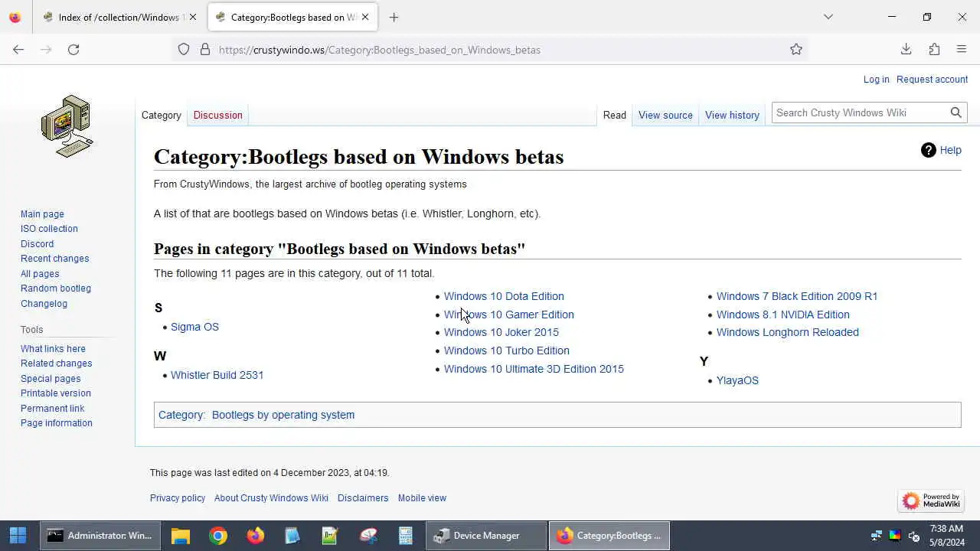Open Windows 8.1 NVIDIA Edition page

[x=782, y=315]
